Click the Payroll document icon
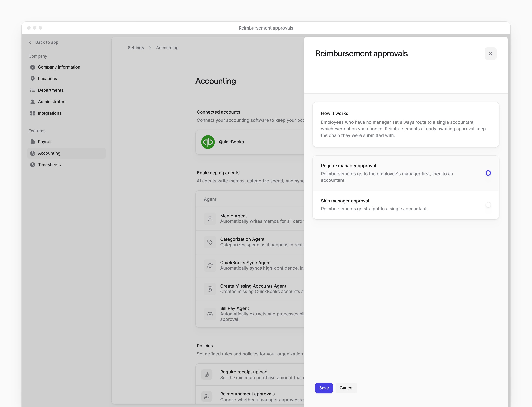This screenshot has width=532, height=407. click(x=32, y=142)
